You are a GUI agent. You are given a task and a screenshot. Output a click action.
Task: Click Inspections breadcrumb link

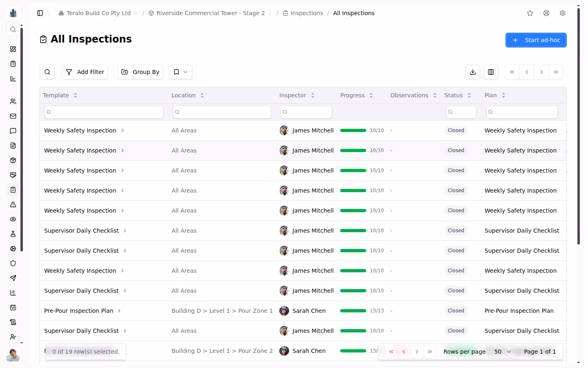coord(303,13)
